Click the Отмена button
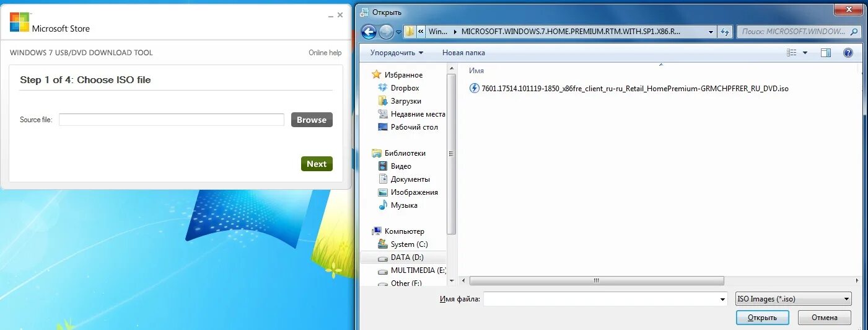 tap(825, 317)
